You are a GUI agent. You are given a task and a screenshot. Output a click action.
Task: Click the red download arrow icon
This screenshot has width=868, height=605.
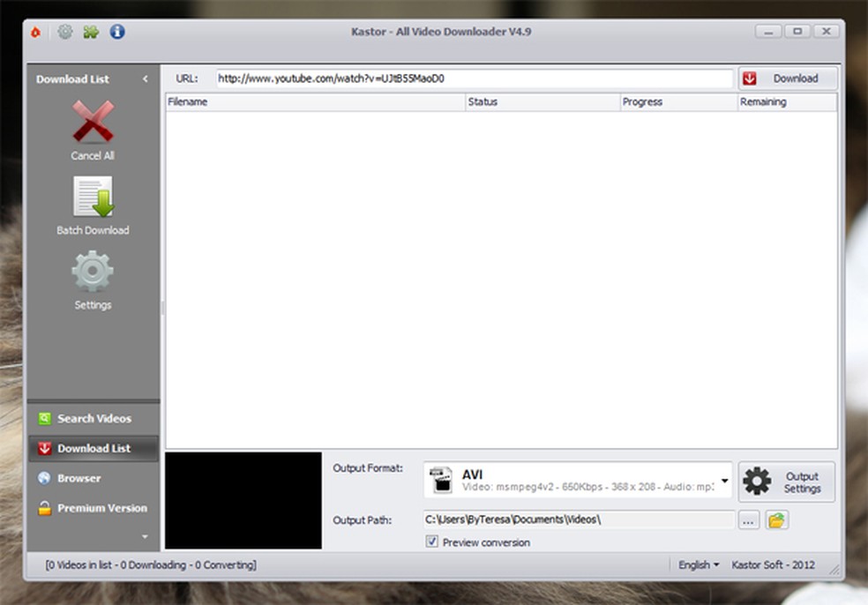click(x=751, y=78)
